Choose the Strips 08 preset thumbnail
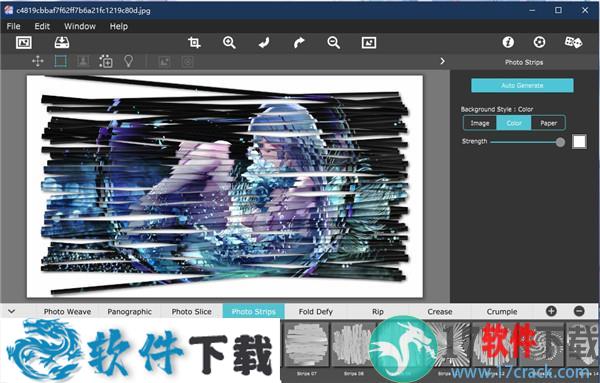 pyautogui.click(x=353, y=346)
